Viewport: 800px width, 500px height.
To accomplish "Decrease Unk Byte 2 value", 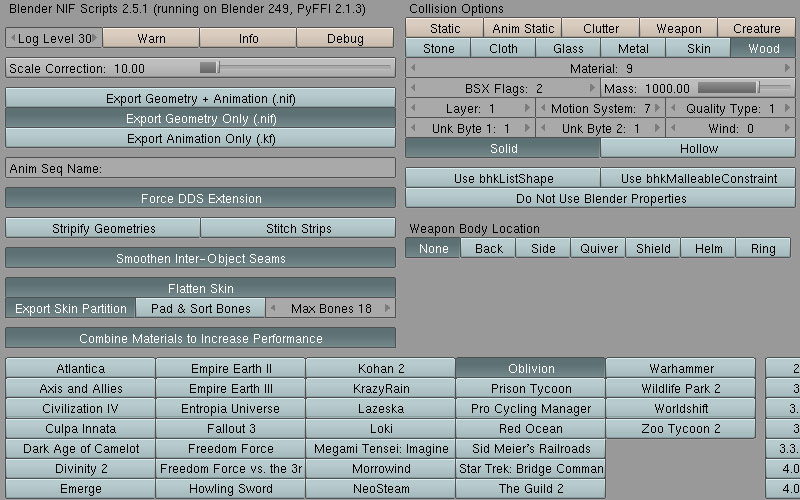I will [x=543, y=128].
